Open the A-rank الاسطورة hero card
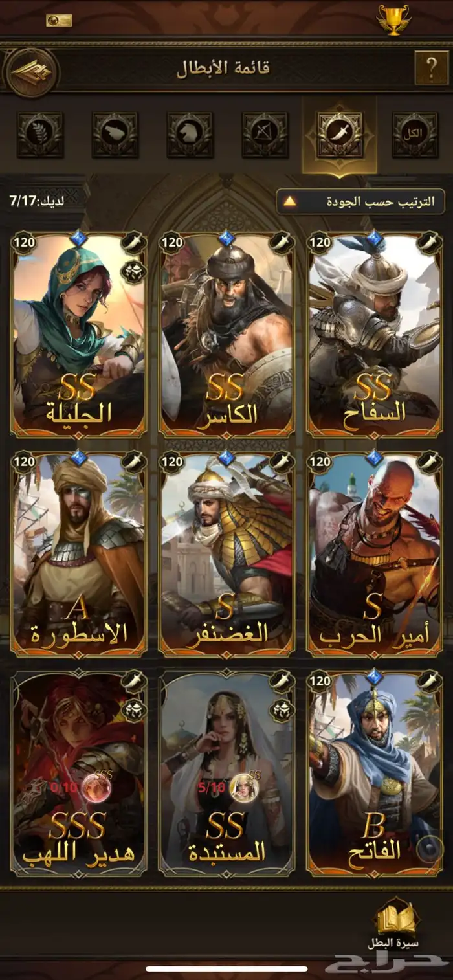 pos(79,554)
